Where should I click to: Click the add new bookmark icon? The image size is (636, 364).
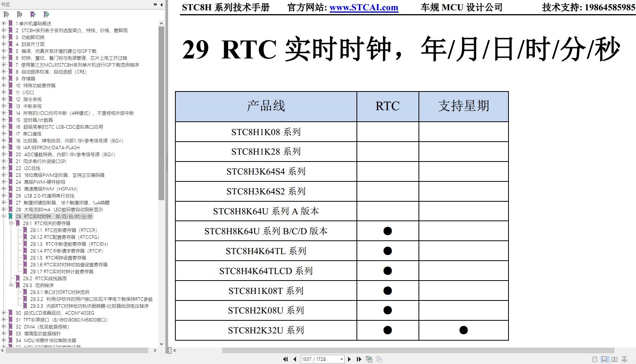coord(20,15)
